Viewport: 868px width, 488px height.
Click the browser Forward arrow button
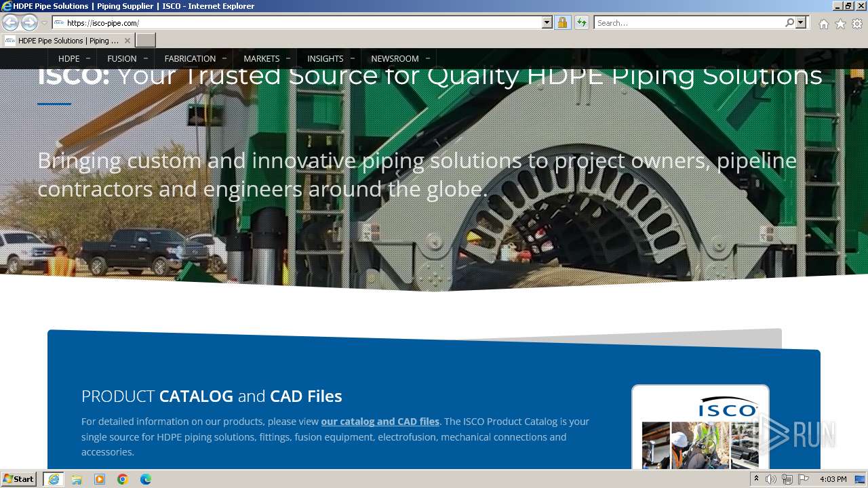29,23
